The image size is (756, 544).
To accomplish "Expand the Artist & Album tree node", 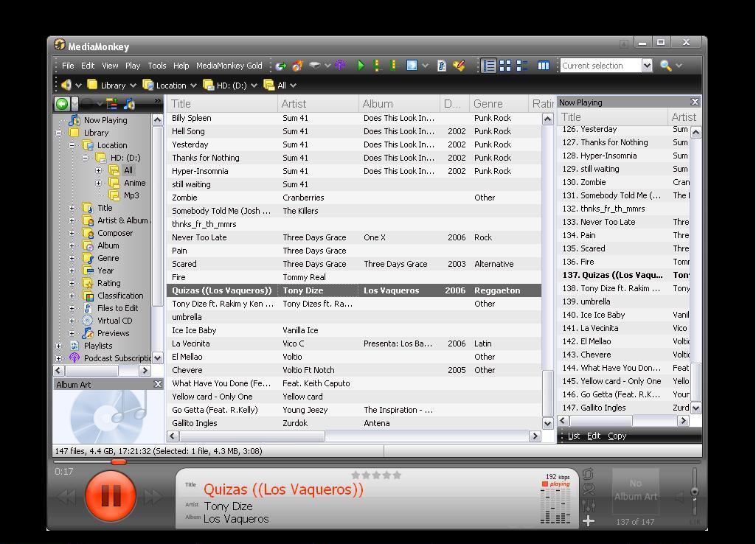I will 71,220.
